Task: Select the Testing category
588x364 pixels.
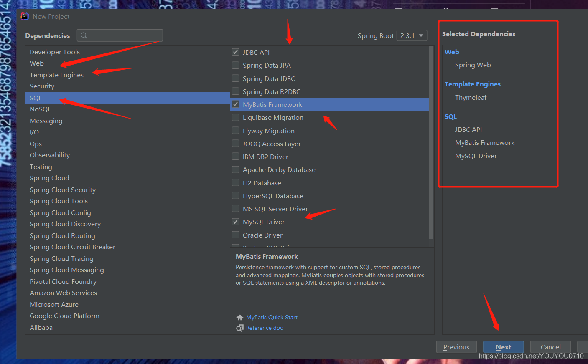Action: [x=127, y=167]
